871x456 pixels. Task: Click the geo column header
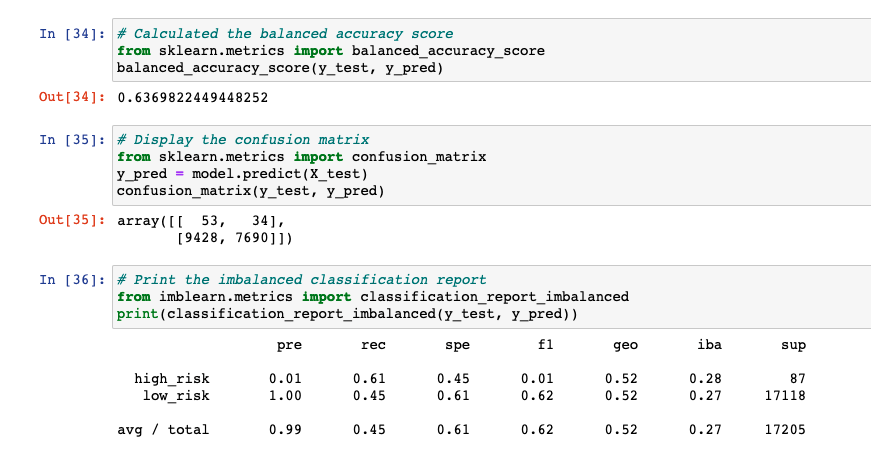point(625,346)
